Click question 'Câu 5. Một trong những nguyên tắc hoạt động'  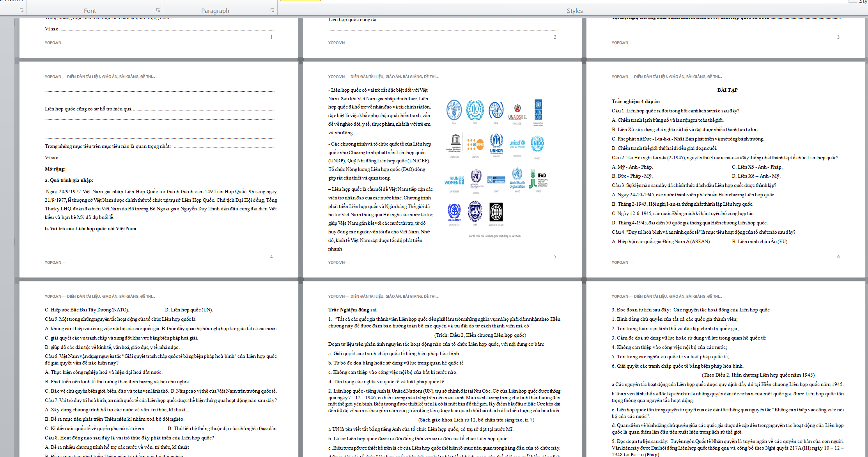120,319
